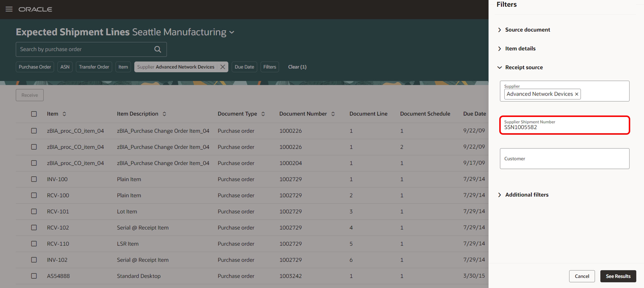The image size is (644, 288).
Task: Select the Purchase Order filter chip
Action: [35, 67]
